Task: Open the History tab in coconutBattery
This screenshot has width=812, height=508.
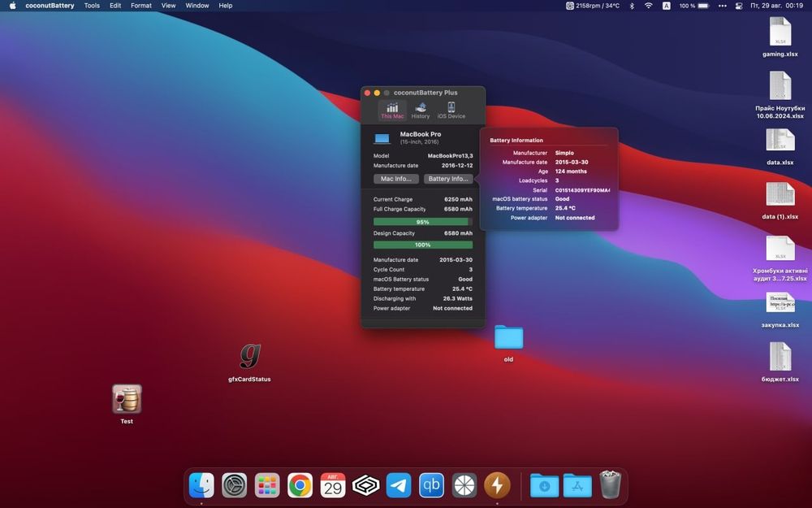Action: tap(421, 111)
